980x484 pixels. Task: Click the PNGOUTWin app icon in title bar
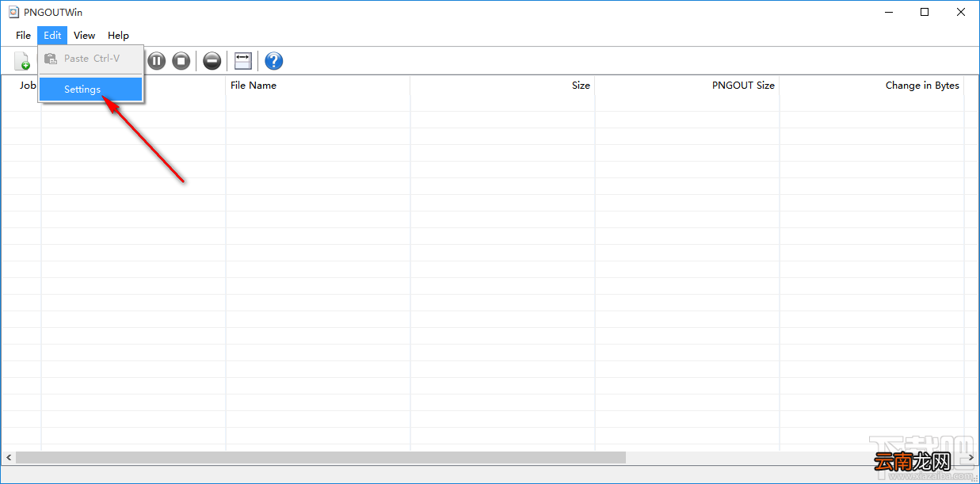pyautogui.click(x=13, y=12)
